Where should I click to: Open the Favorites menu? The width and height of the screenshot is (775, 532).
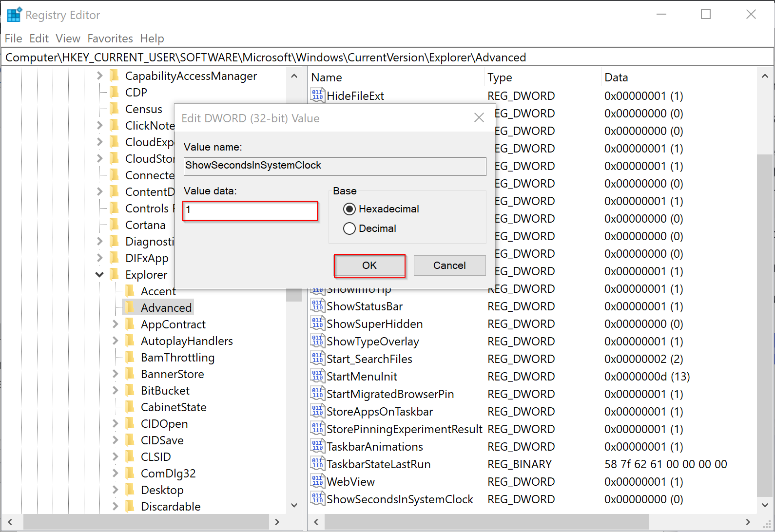click(110, 38)
